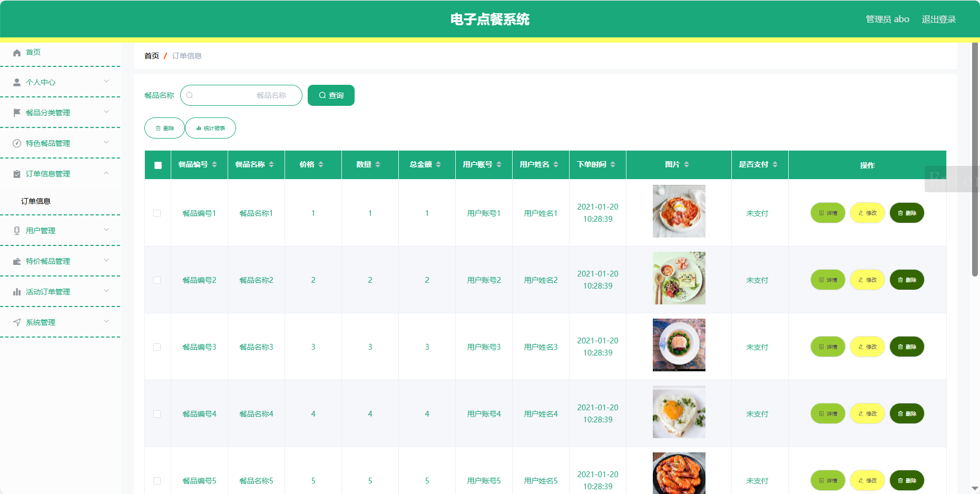
Task: Click the bar chart icon for 活动订单管理
Action: (17, 292)
